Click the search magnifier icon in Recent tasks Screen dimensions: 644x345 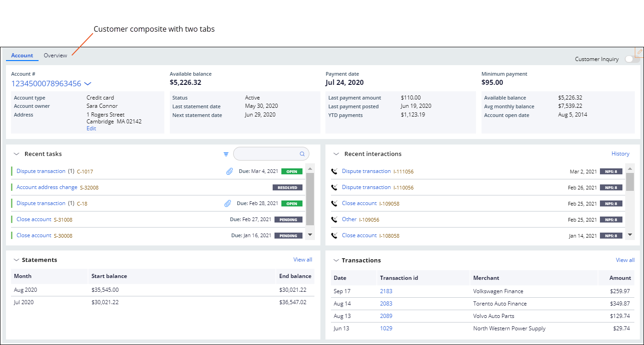click(302, 154)
